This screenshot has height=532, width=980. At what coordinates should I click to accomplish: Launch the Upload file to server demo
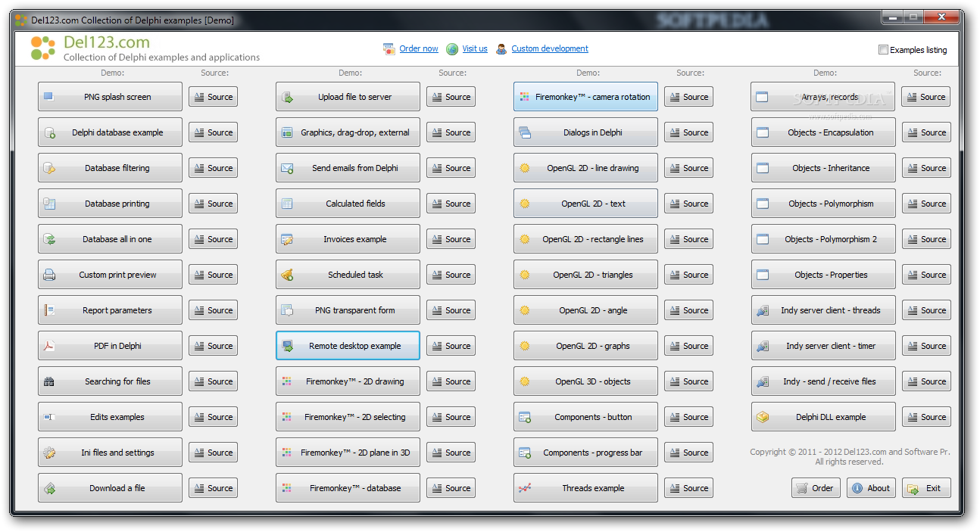(x=348, y=97)
